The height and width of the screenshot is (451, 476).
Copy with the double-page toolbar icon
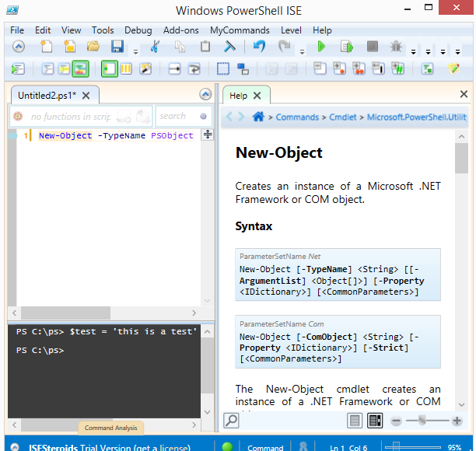(x=180, y=47)
